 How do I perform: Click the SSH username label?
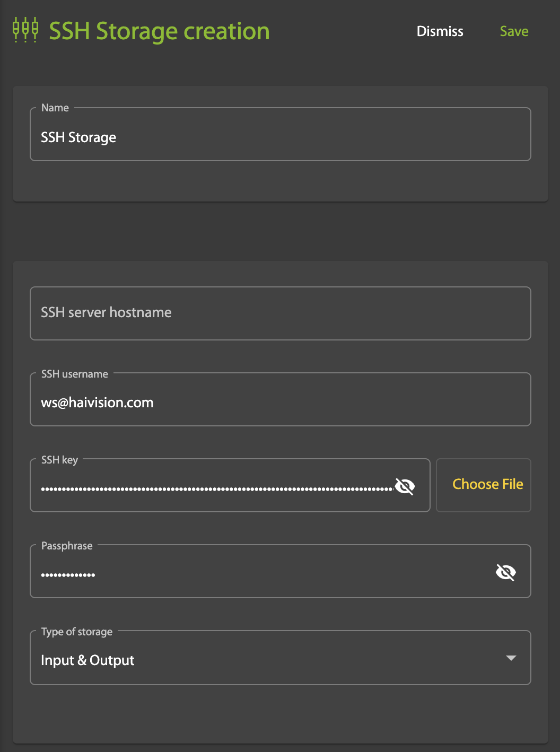click(74, 374)
